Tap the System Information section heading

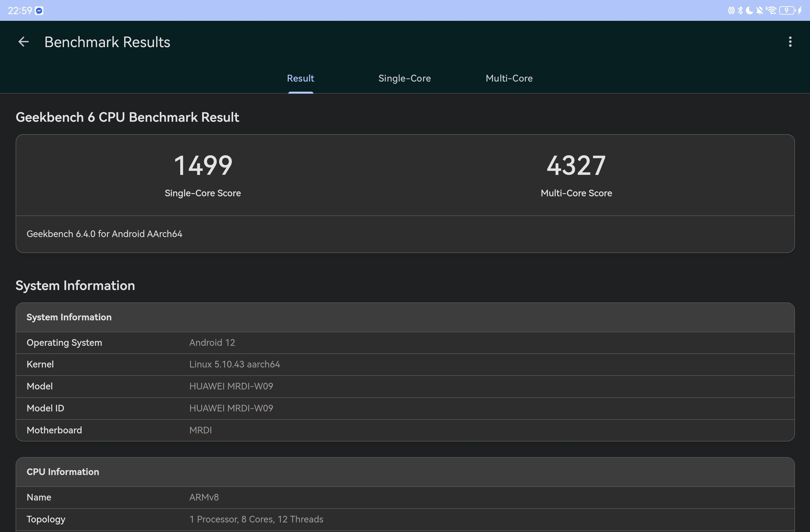pos(75,286)
